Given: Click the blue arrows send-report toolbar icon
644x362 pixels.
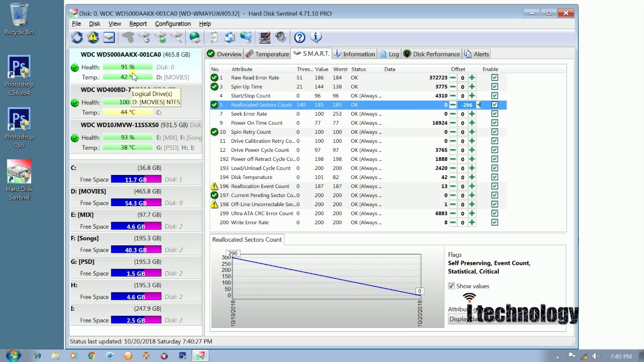Looking at the screenshot, I should 230,37.
